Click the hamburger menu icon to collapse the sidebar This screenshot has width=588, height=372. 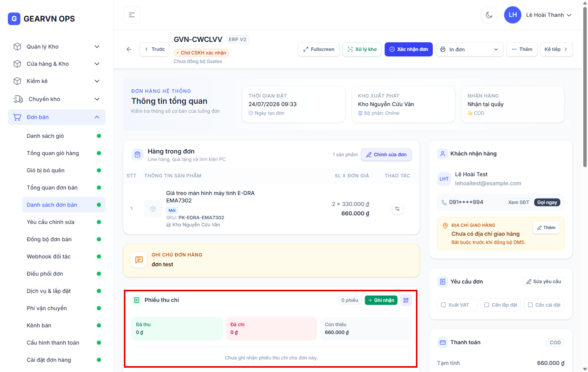(132, 15)
